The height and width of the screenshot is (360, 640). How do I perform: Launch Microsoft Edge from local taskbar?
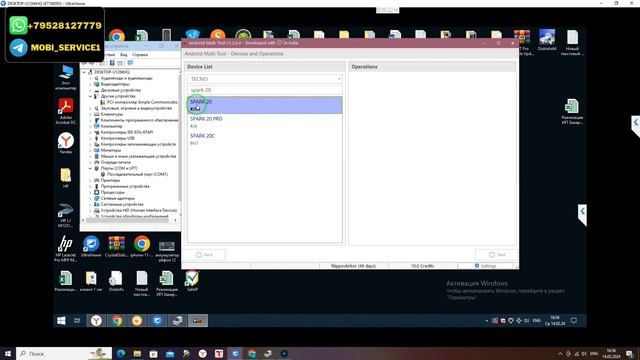pyautogui.click(x=121, y=353)
